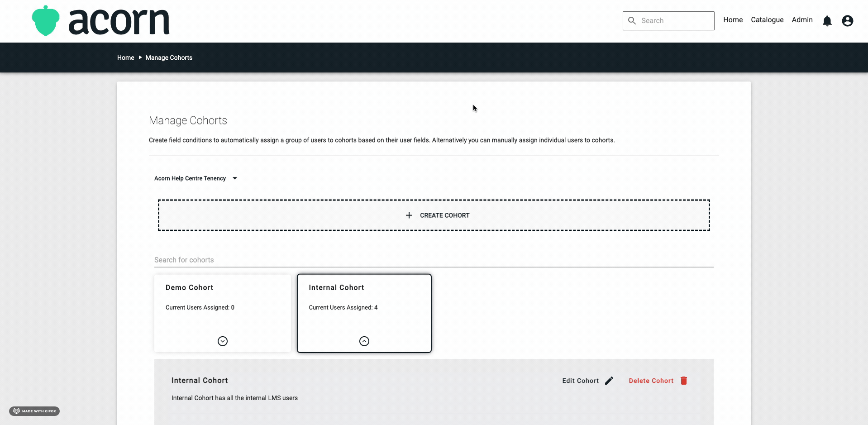868x425 pixels.
Task: Focus the Search for cohorts field
Action: point(434,260)
